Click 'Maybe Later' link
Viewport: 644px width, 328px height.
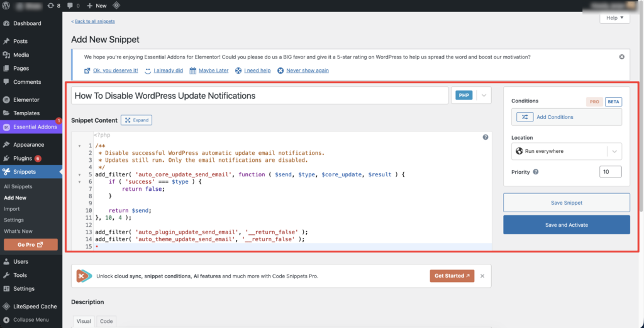(214, 71)
